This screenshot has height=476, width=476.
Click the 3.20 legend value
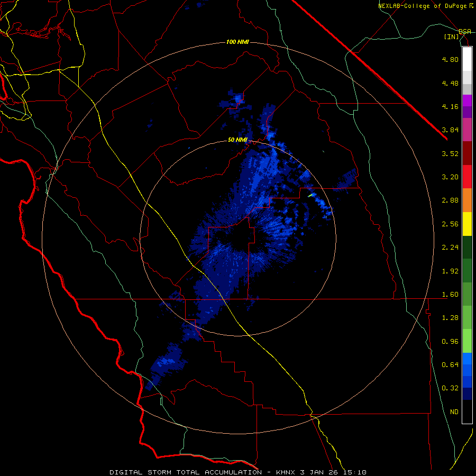point(450,177)
